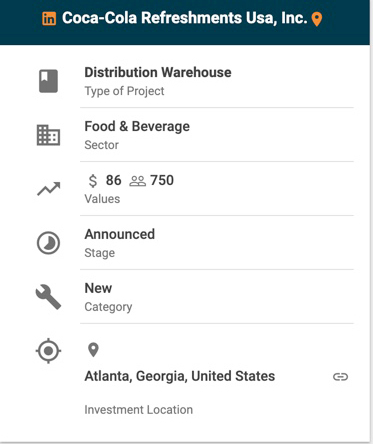
Task: Click the building icon next to Sector
Action: [48, 135]
